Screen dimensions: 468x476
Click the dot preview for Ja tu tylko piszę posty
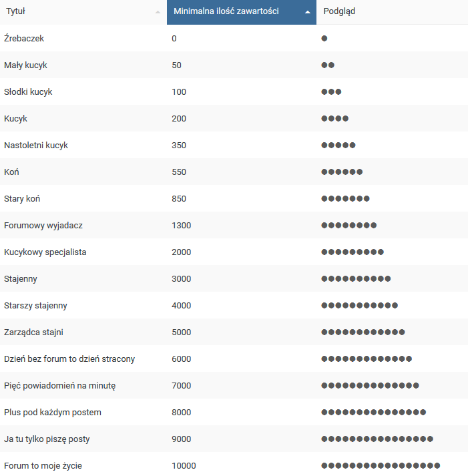coord(377,439)
